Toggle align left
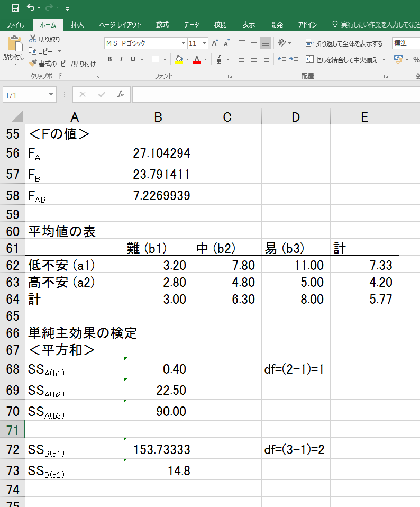 coord(242,59)
